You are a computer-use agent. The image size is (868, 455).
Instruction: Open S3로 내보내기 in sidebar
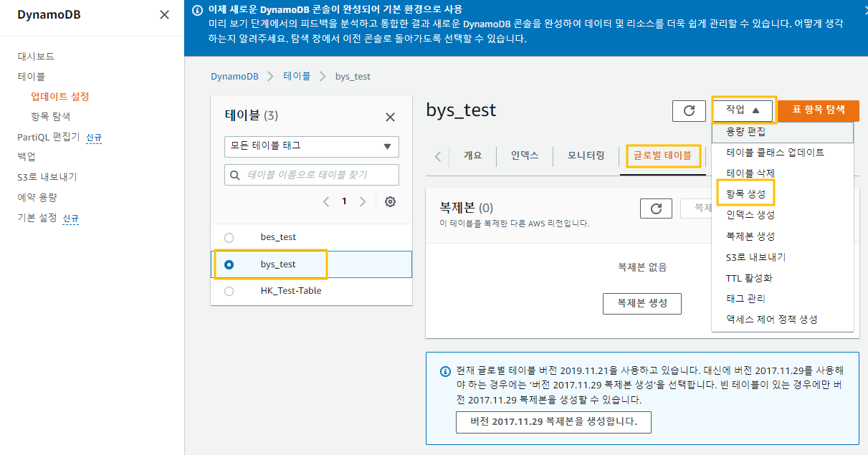[x=47, y=177]
